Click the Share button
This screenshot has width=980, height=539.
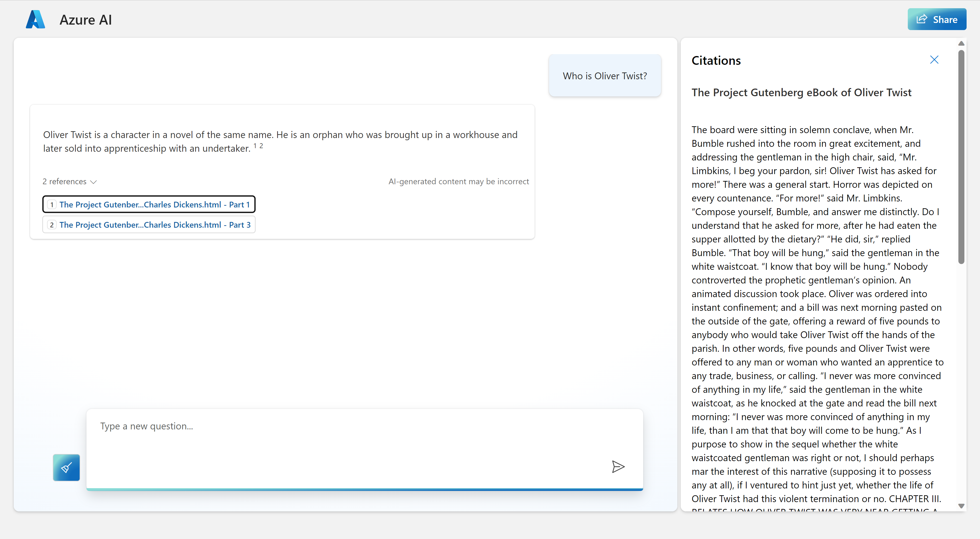pyautogui.click(x=936, y=19)
